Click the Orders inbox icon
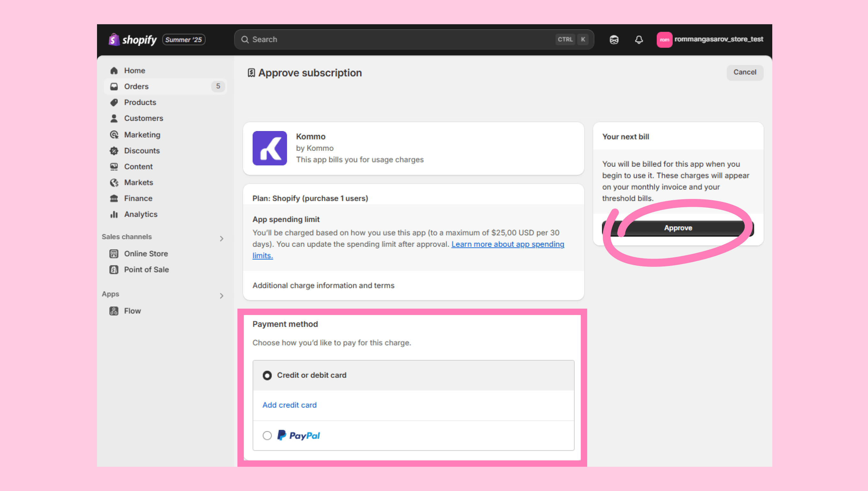The width and height of the screenshot is (868, 491). (x=114, y=86)
